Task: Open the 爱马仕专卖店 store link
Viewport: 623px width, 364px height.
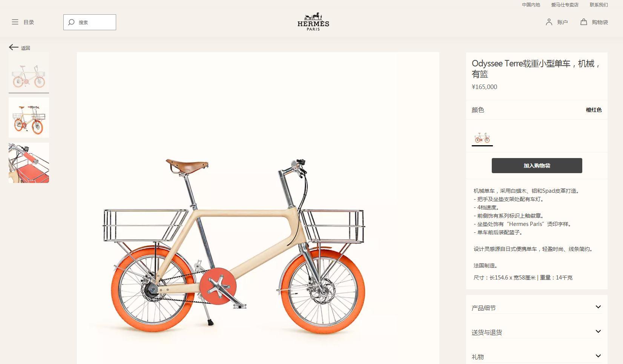Action: point(565,5)
